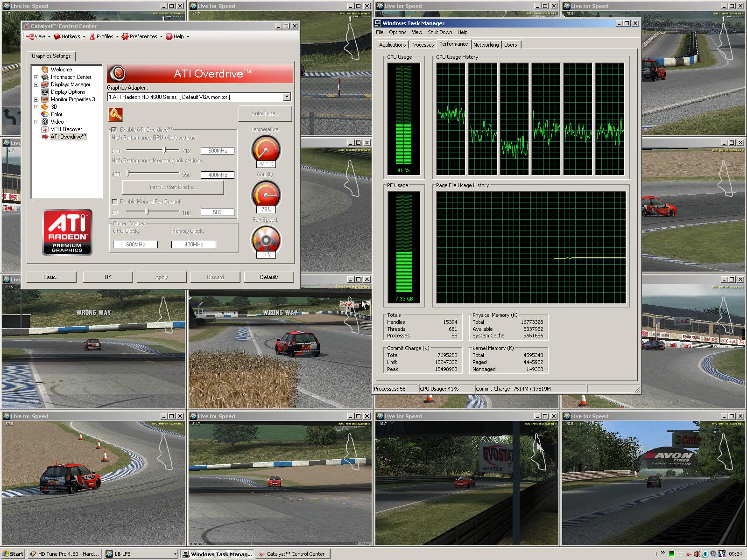747x560 pixels.
Task: Toggle the Enable ATI Overdrive checkbox
Action: pyautogui.click(x=114, y=130)
